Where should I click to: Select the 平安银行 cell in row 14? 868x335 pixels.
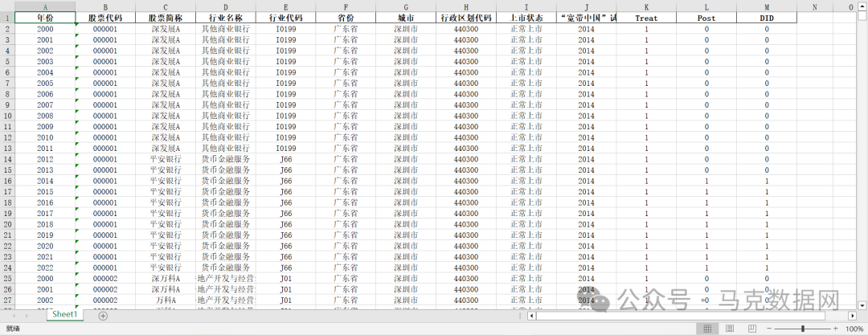(166, 159)
